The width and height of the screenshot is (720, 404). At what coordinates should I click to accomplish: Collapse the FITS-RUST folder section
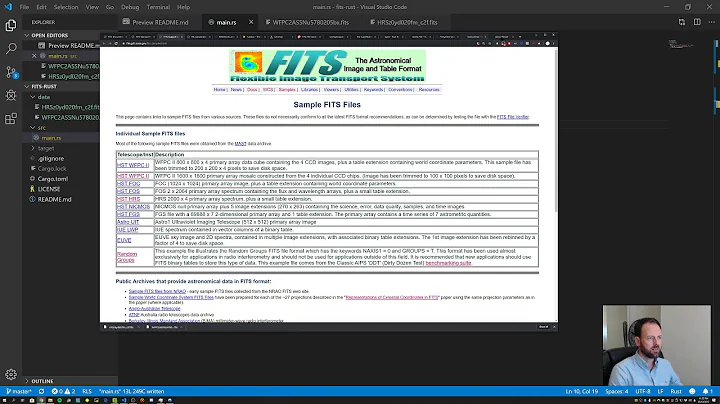click(x=27, y=86)
